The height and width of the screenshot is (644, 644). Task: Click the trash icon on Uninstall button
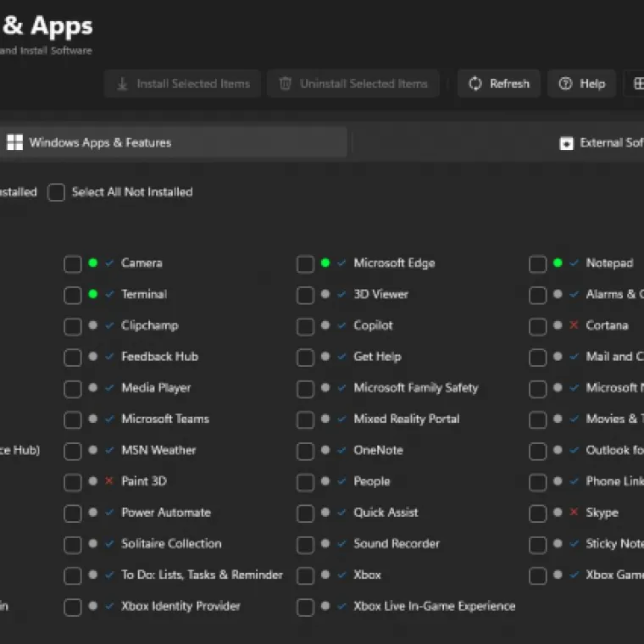click(285, 83)
